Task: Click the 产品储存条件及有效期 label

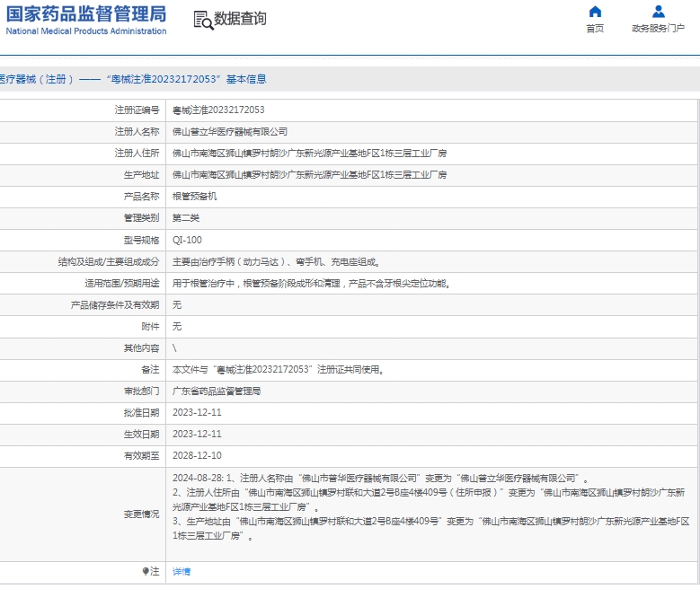Action: click(115, 304)
